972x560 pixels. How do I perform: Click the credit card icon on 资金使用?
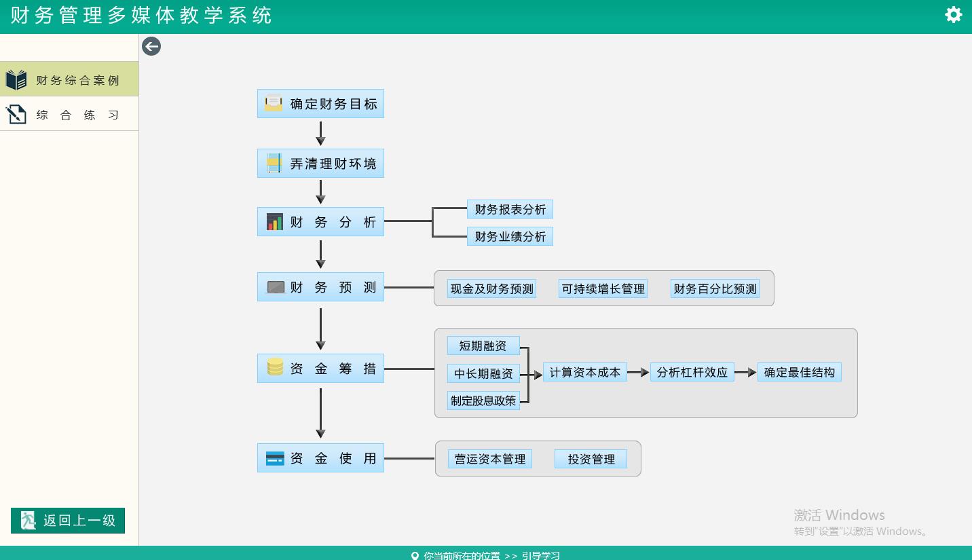pos(275,458)
